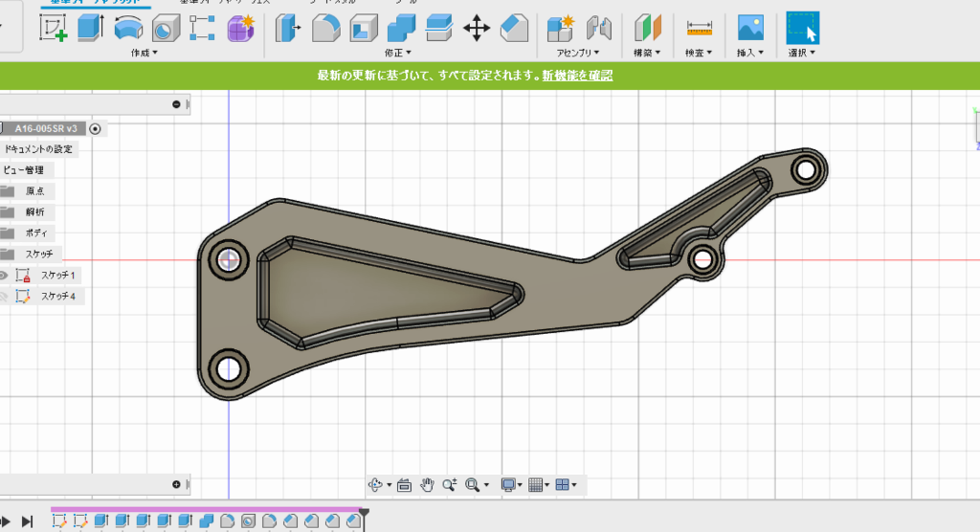
Task: Select the Extrude tool in the toolbar
Action: coord(90,28)
